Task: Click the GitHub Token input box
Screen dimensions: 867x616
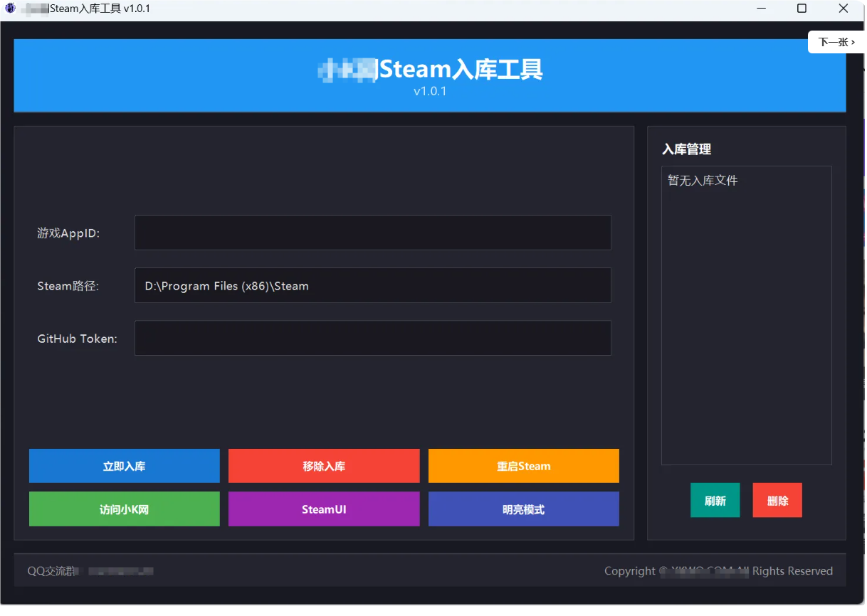Action: coord(372,338)
